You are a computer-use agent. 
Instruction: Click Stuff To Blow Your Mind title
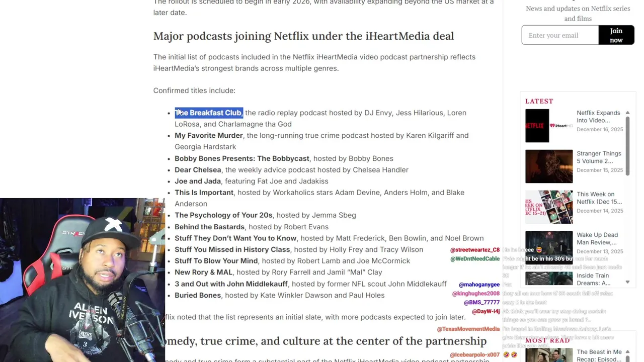(x=216, y=261)
